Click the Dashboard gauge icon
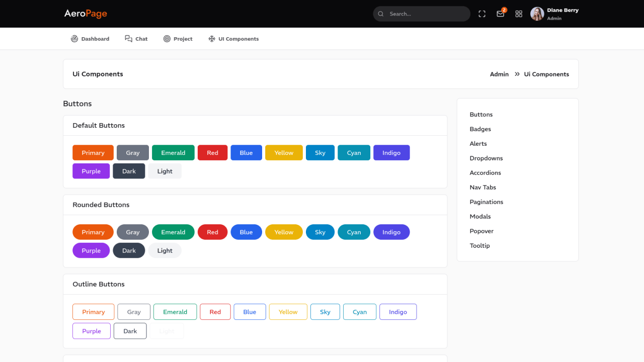The height and width of the screenshot is (362, 644). (x=74, y=39)
